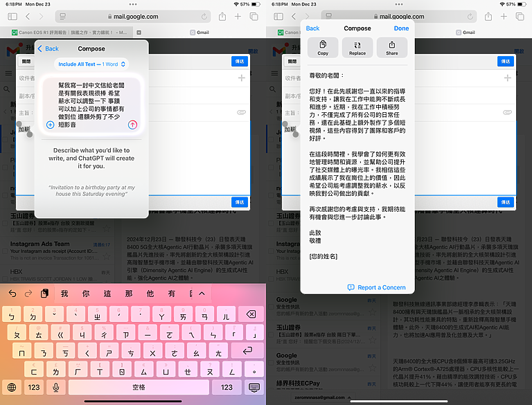Tick the checkbox of the upper Google 安全性快訊 email
The height and width of the screenshot is (405, 532).
pyautogui.click(x=271, y=307)
